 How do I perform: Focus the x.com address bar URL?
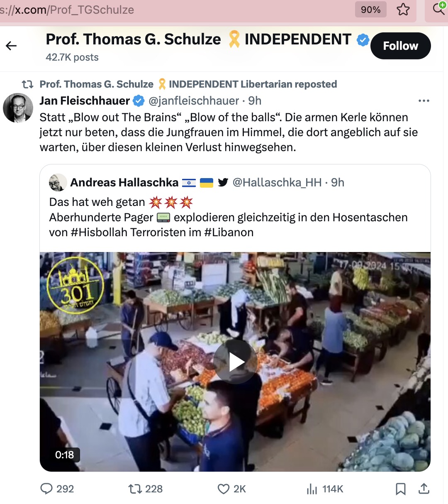pos(67,10)
